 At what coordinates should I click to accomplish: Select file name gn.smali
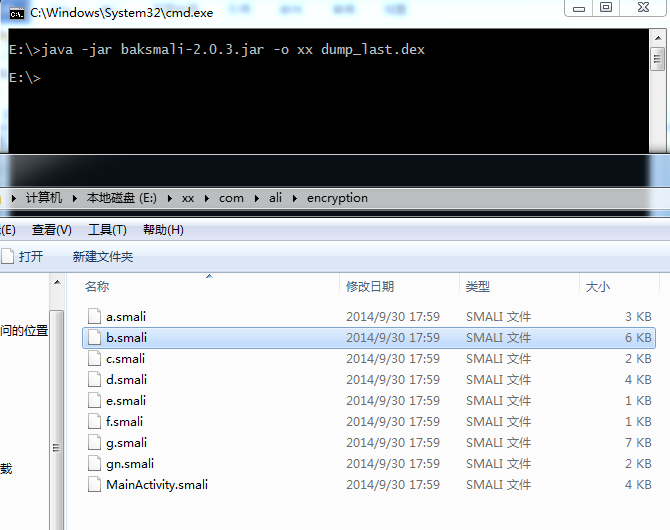tap(130, 464)
